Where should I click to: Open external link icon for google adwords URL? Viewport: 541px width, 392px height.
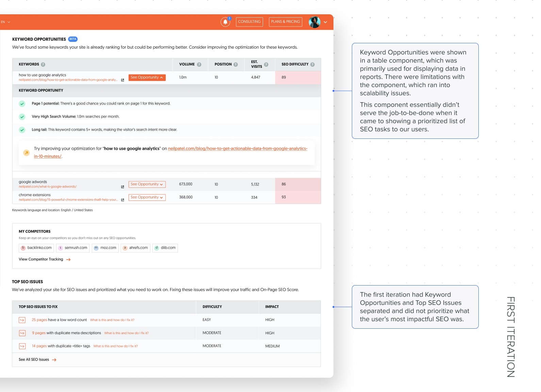122,187
